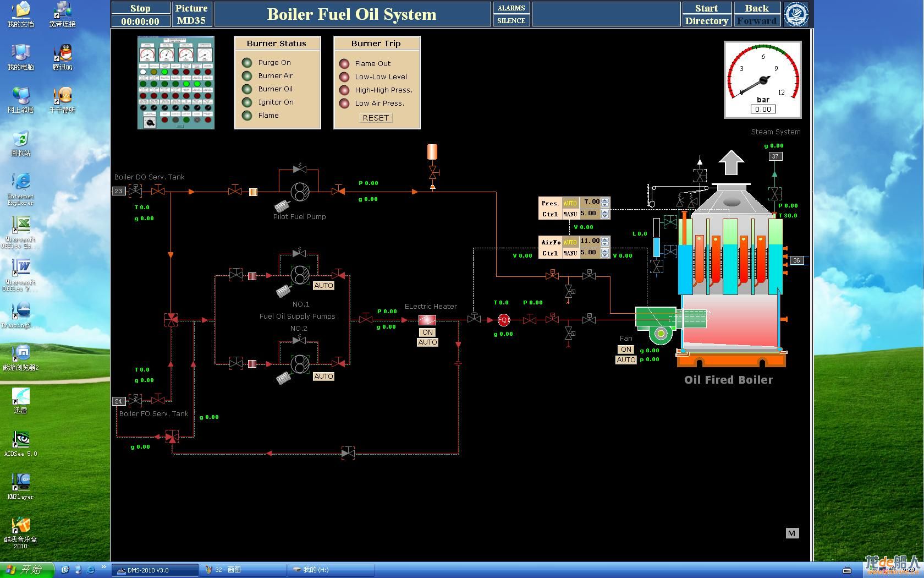Click the boiler level gauge glass
This screenshot has width=924, height=578.
(656, 238)
